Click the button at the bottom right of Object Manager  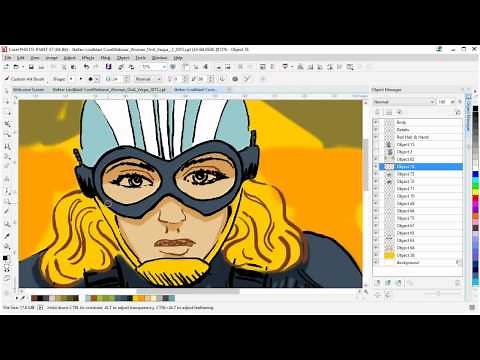point(458,283)
